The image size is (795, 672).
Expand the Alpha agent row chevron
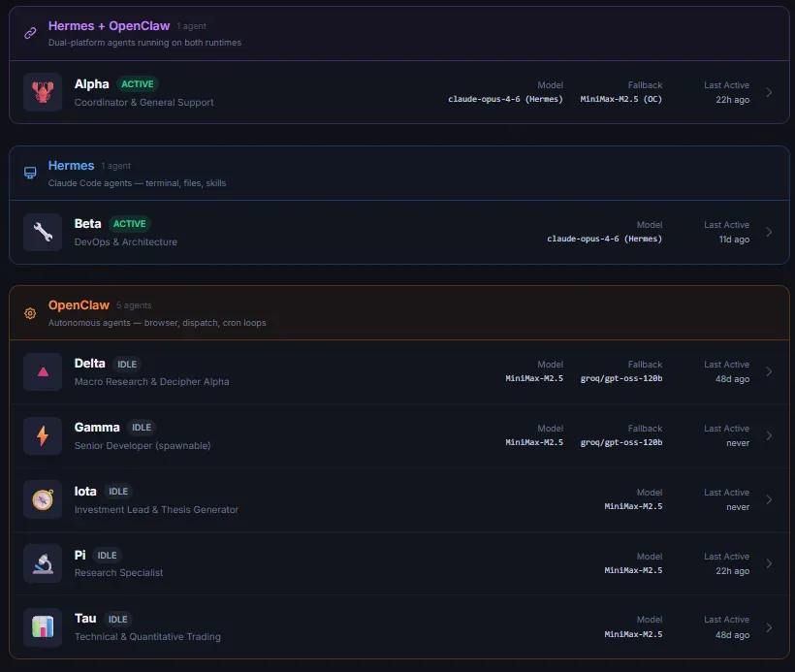769,93
